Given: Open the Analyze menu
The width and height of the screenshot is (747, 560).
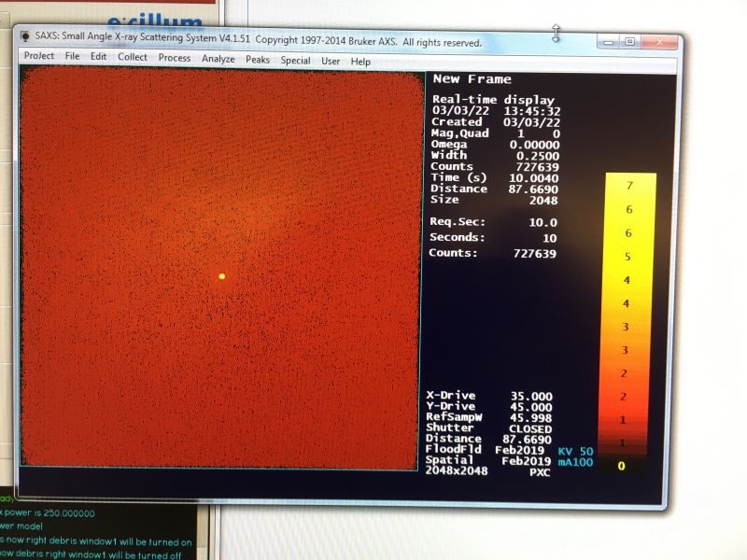Looking at the screenshot, I should [218, 59].
